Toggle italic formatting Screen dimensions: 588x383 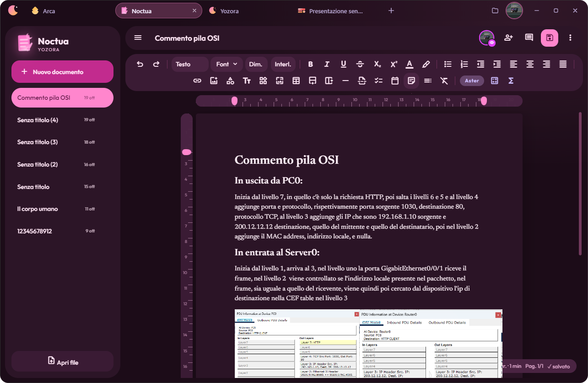point(327,65)
